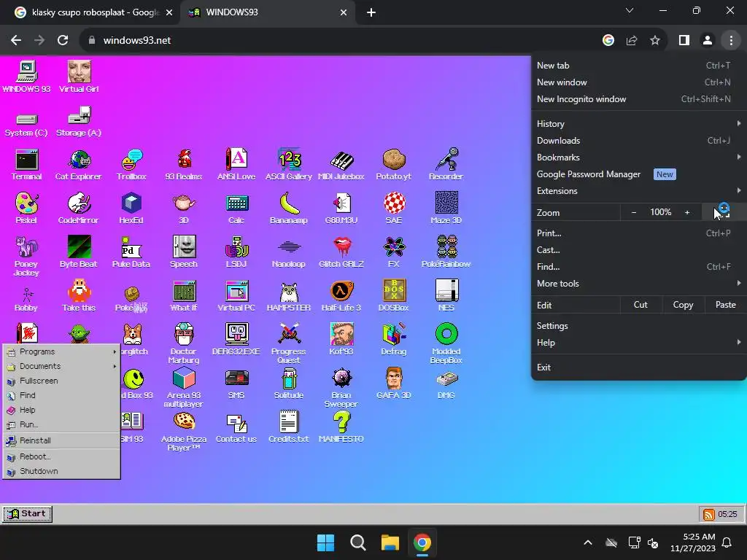The height and width of the screenshot is (560, 747).
Task: Choose Fullscreen in Start menu
Action: pos(61,381)
